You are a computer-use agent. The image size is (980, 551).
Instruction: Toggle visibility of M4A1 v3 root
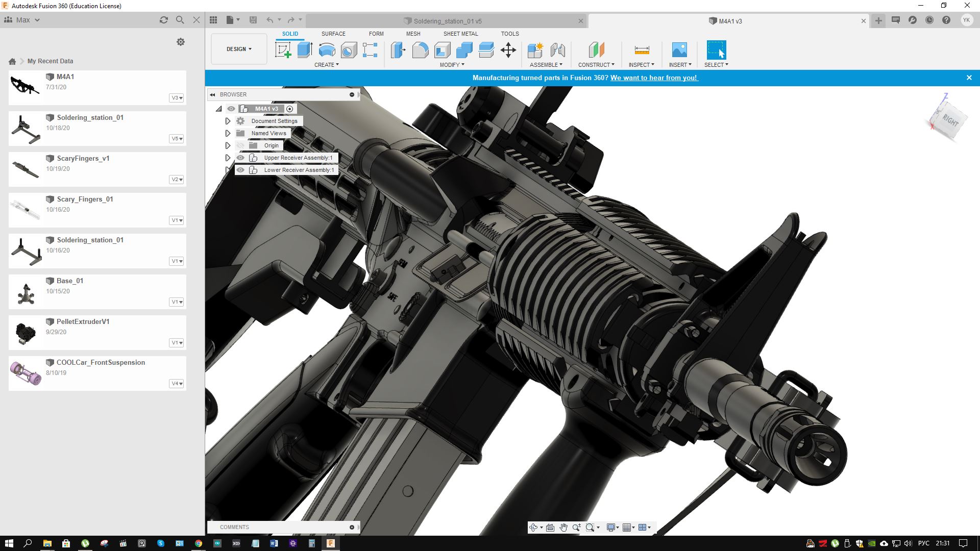click(231, 109)
